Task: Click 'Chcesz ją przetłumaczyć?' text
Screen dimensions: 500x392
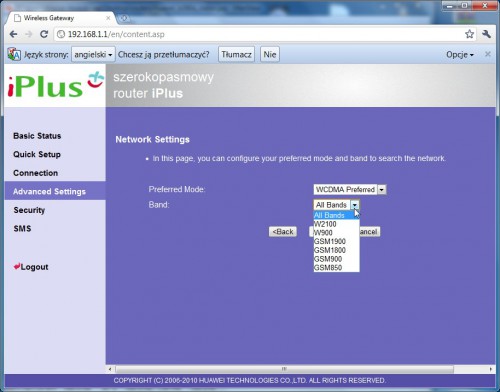Action: pos(164,54)
